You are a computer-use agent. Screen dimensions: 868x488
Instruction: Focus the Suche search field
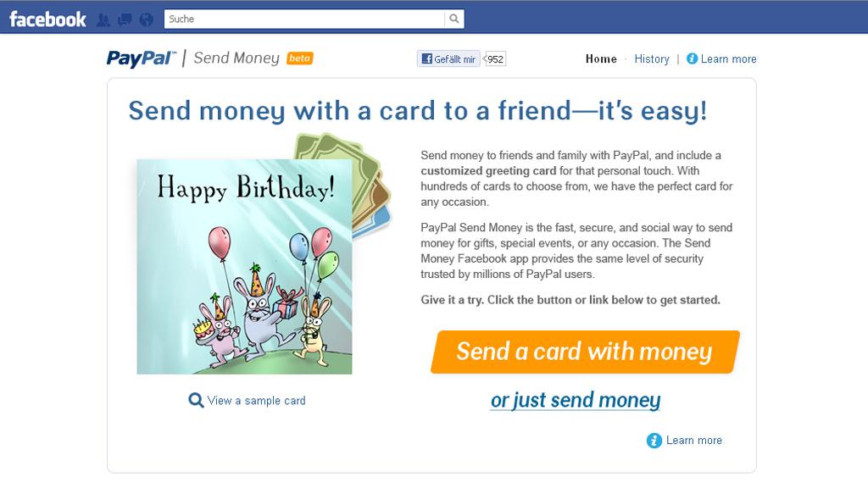pyautogui.click(x=303, y=19)
